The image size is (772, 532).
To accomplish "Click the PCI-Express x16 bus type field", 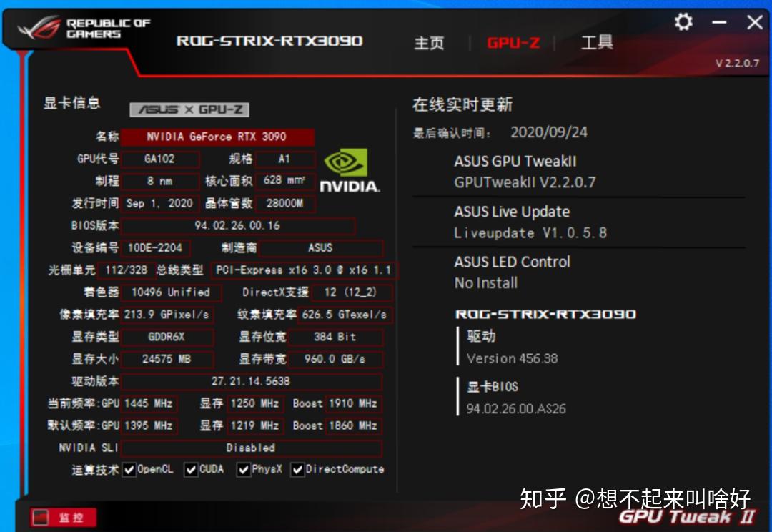I will click(304, 270).
